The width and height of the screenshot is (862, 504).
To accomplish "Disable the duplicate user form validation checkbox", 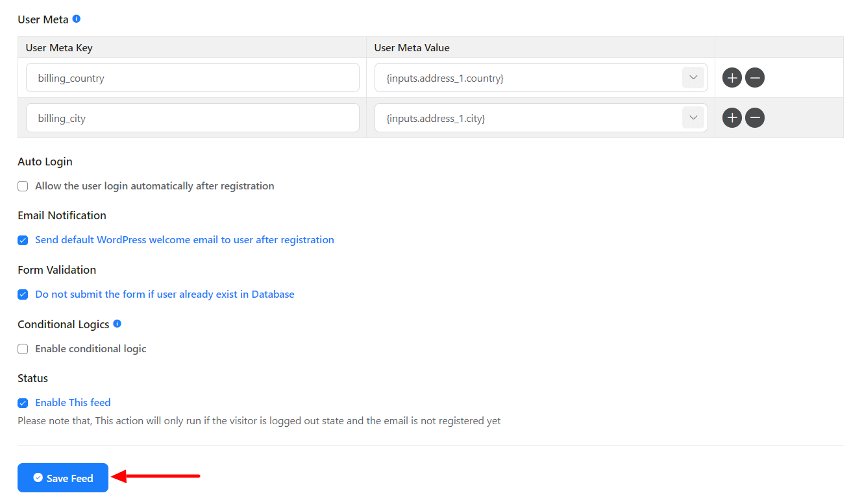I will 23,294.
